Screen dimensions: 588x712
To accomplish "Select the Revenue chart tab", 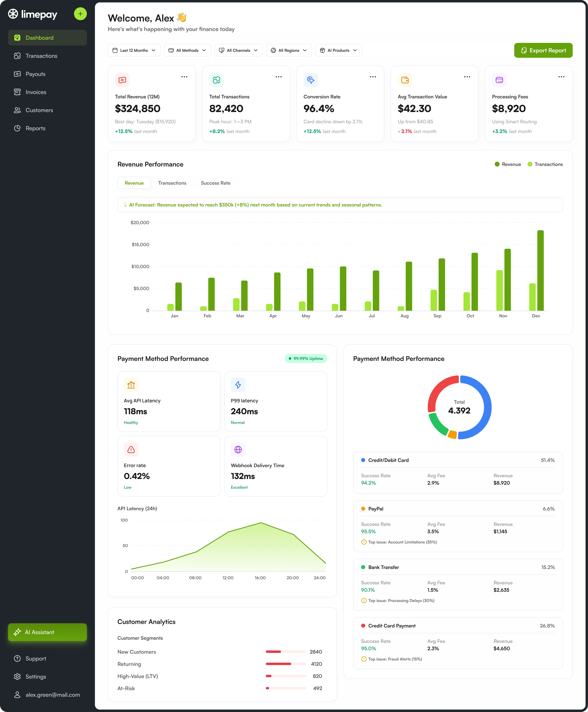I will tap(134, 183).
